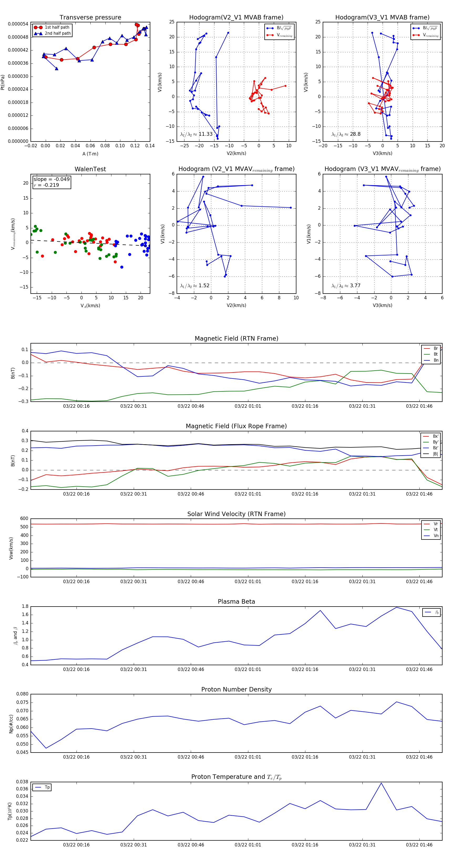Click "03/22 00:46" tick under Solar Wind Velocity plot
Screen dimensions: 473x868
[191, 582]
